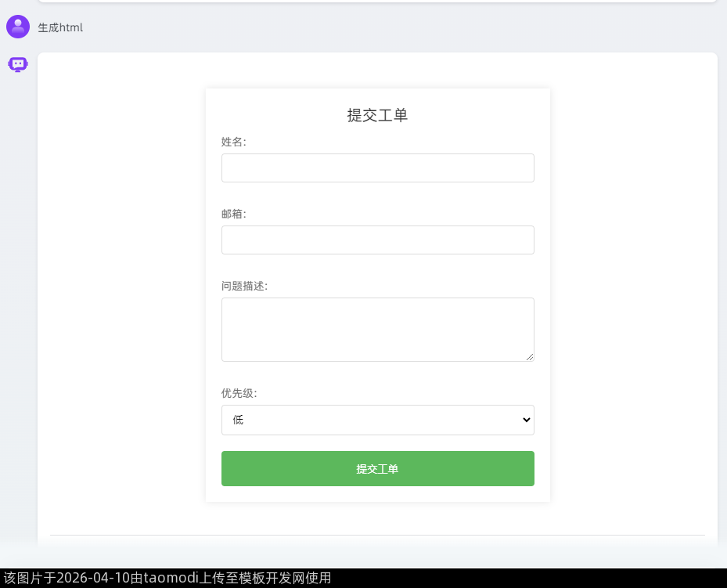Image resolution: width=727 pixels, height=588 pixels.
Task: Focus the 姓名 input field
Action: coord(377,168)
